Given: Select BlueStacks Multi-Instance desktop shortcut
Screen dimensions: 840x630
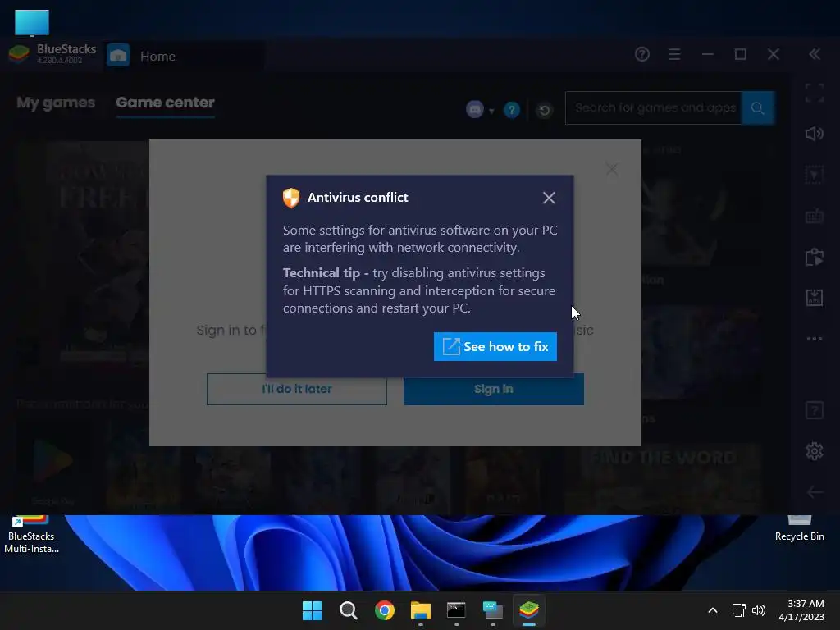Looking at the screenshot, I should [x=31, y=535].
